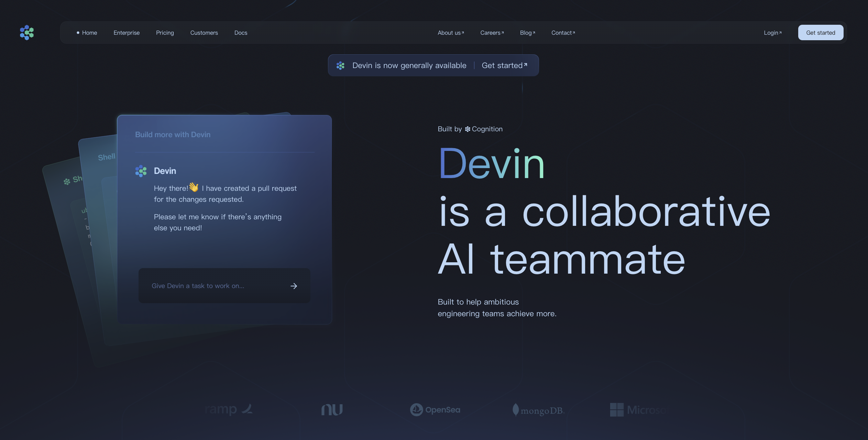Image resolution: width=868 pixels, height=440 pixels.
Task: Click 'Please let me know' message text
Action: coord(218,222)
